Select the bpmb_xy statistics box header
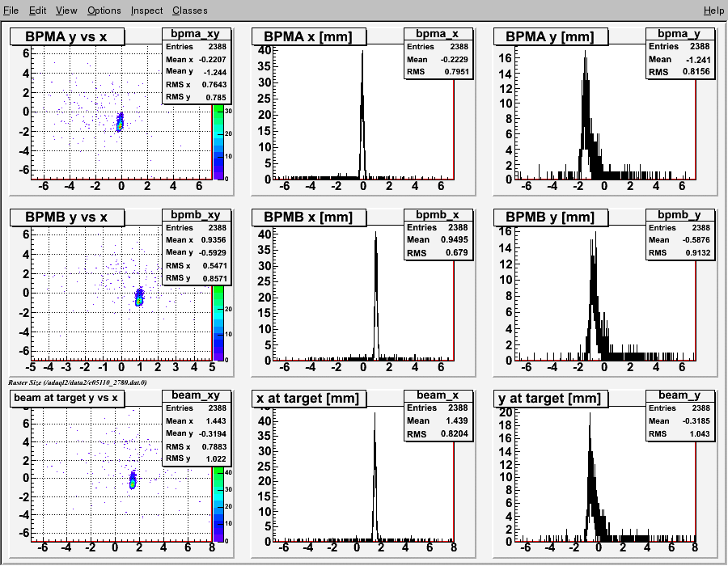This screenshot has width=728, height=566. click(x=196, y=215)
